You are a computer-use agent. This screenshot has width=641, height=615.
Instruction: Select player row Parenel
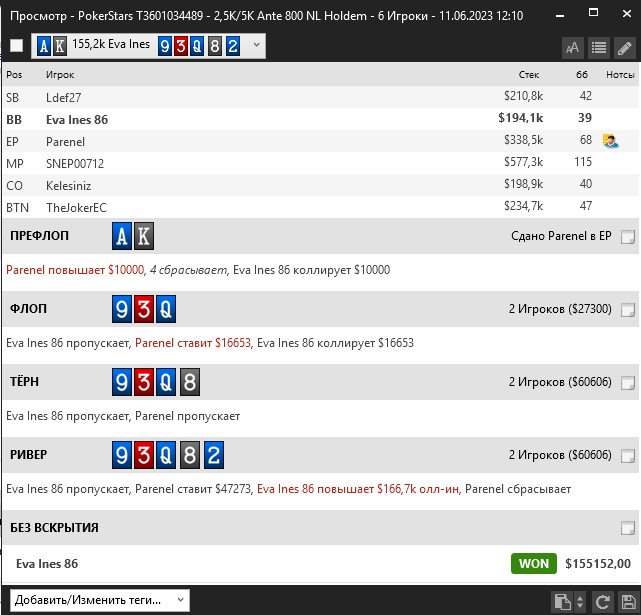(320, 141)
